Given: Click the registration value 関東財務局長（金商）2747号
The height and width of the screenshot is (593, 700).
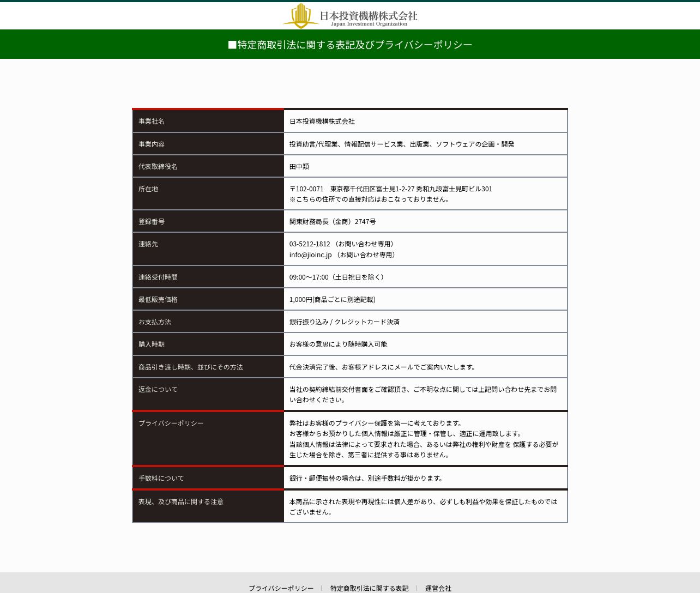Looking at the screenshot, I should pos(333,222).
